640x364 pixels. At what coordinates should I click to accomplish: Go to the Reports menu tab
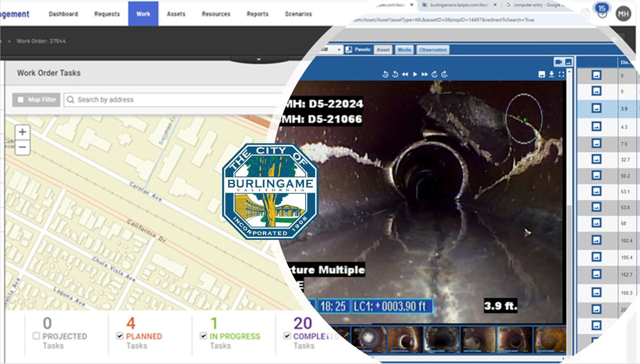click(257, 14)
